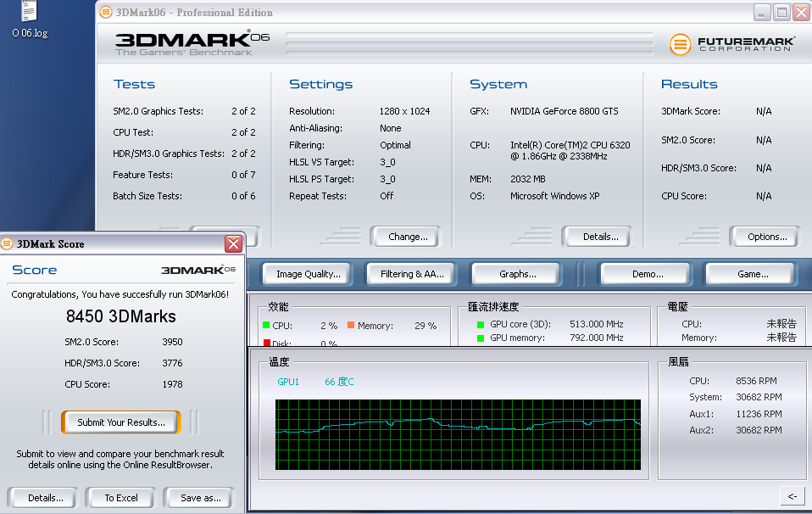This screenshot has width=812, height=514.
Task: Click the green CPU usage indicator
Action: [265, 326]
